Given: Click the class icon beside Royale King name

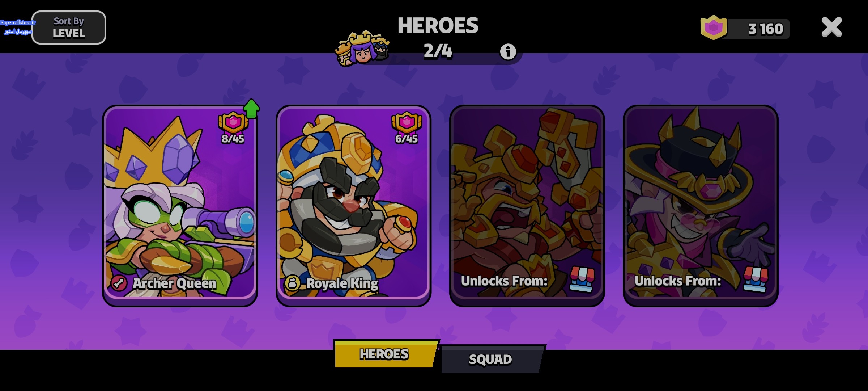Looking at the screenshot, I should (292, 283).
